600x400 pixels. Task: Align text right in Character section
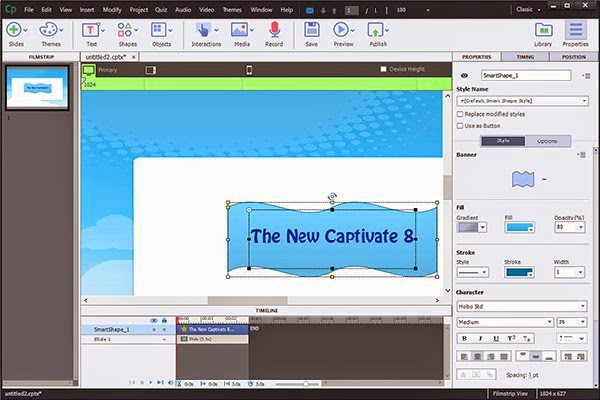pos(491,356)
